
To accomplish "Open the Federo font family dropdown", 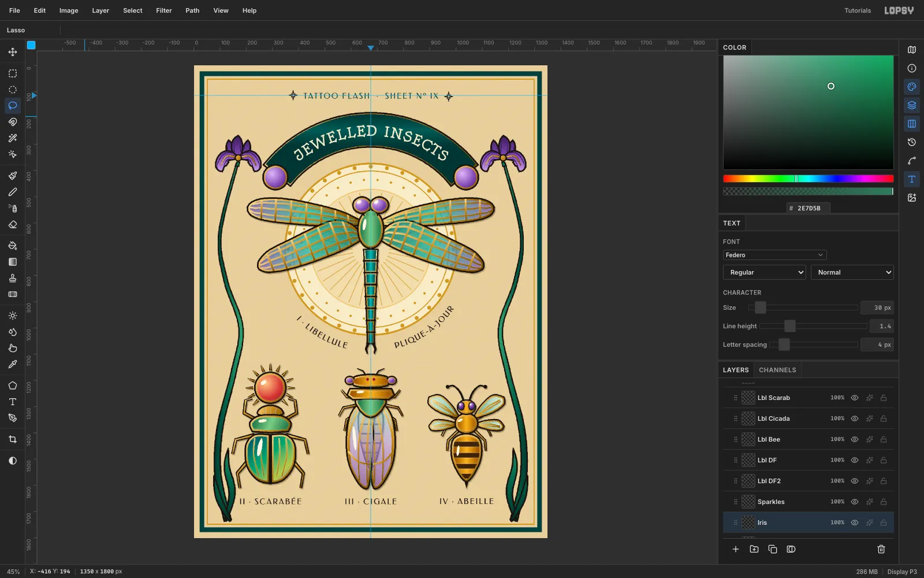I will click(x=774, y=255).
